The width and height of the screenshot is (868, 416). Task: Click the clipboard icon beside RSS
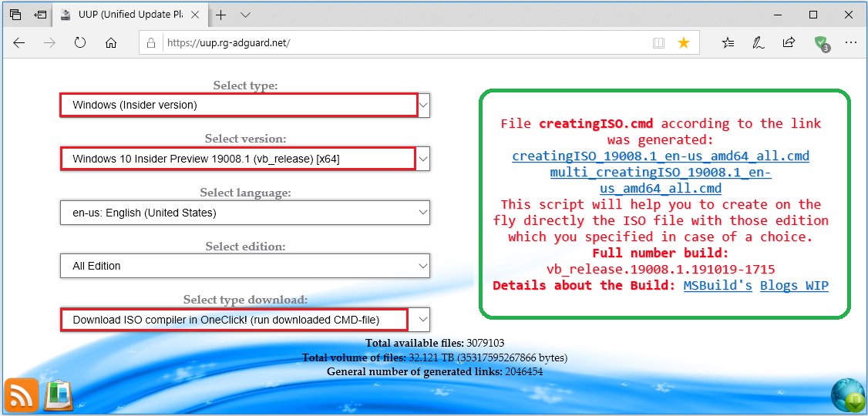(x=59, y=395)
